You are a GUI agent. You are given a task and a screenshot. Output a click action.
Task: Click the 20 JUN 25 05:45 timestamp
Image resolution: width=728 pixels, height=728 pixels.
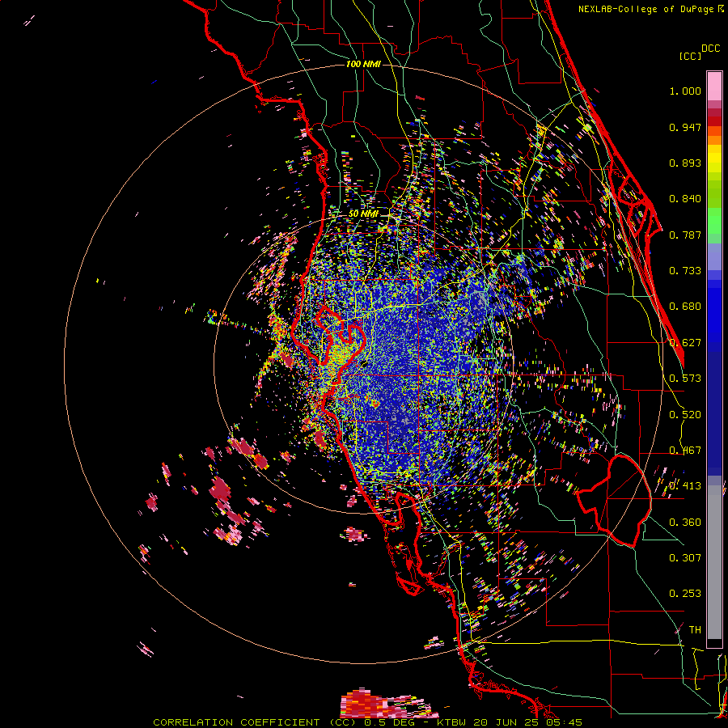coord(528,722)
